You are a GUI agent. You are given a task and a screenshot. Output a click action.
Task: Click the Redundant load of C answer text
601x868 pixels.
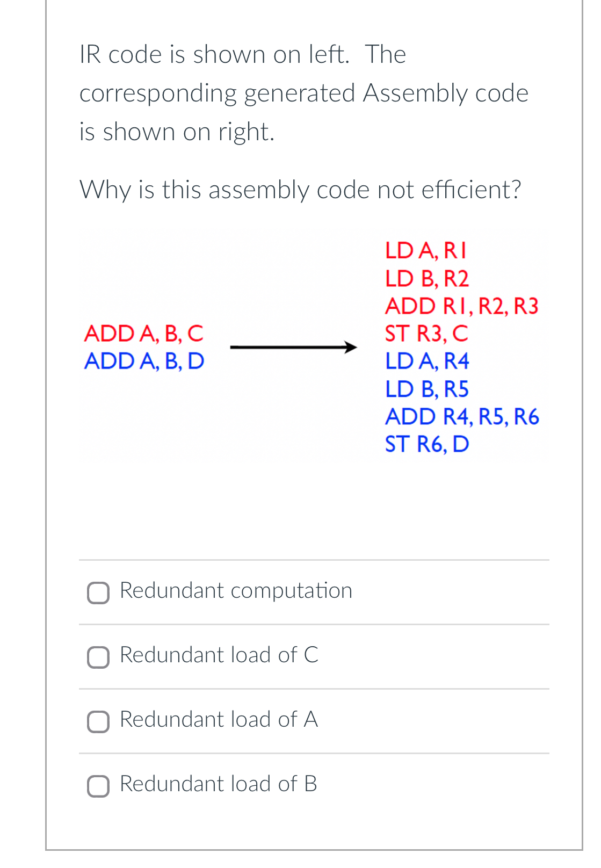pyautogui.click(x=218, y=656)
